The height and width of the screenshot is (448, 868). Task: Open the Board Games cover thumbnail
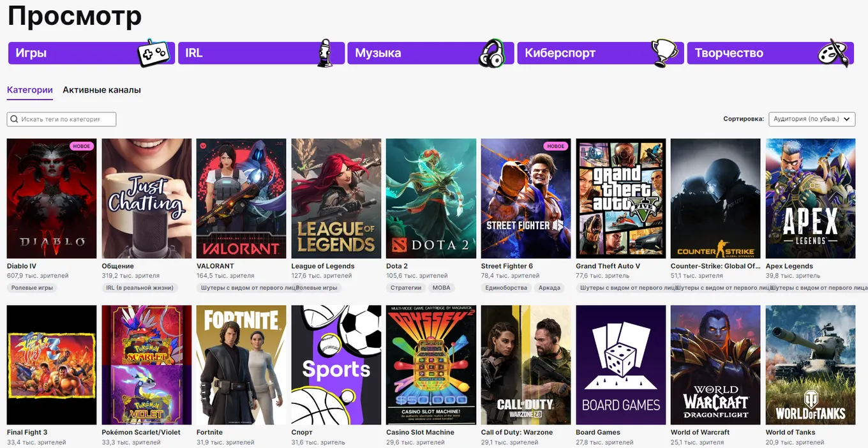pos(621,365)
